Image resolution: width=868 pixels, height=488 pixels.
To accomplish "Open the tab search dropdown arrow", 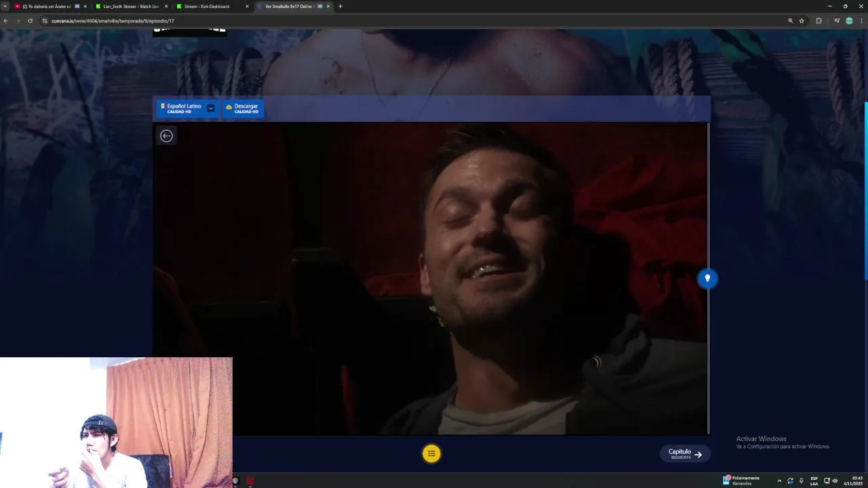I will [x=5, y=6].
